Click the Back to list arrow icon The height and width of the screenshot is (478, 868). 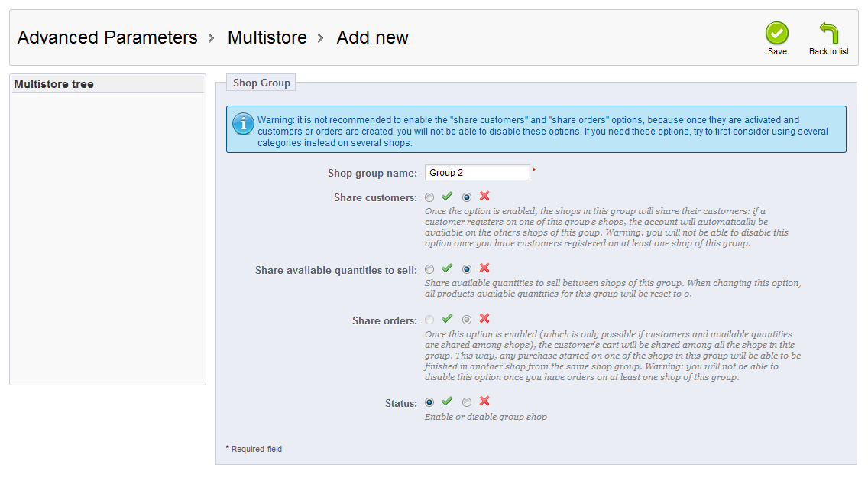pos(829,33)
